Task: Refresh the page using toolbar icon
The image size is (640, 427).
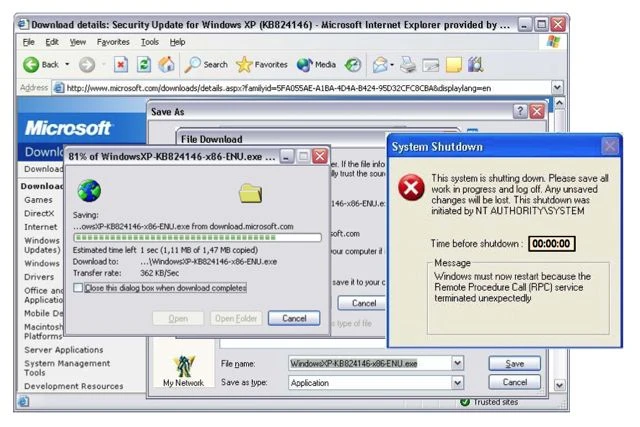Action: 143,64
